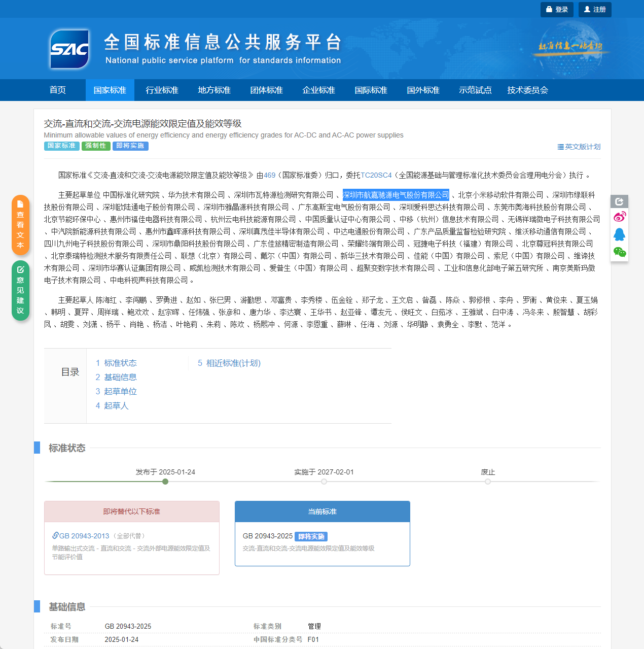Click the 强制性 green tag badge
This screenshot has width=644, height=649.
(x=96, y=146)
